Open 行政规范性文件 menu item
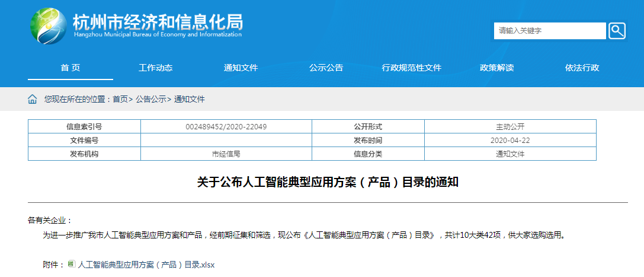The width and height of the screenshot is (644, 277). click(x=412, y=68)
